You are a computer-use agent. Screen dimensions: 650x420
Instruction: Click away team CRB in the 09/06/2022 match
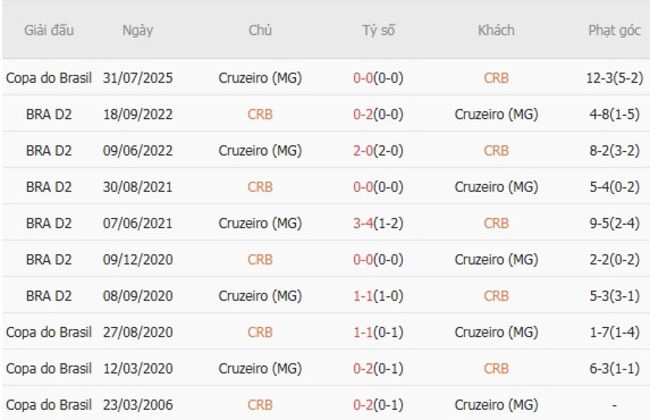[496, 150]
